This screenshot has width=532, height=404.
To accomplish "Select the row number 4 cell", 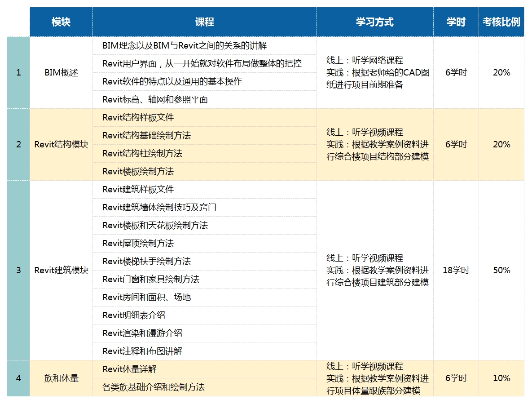I will point(18,378).
